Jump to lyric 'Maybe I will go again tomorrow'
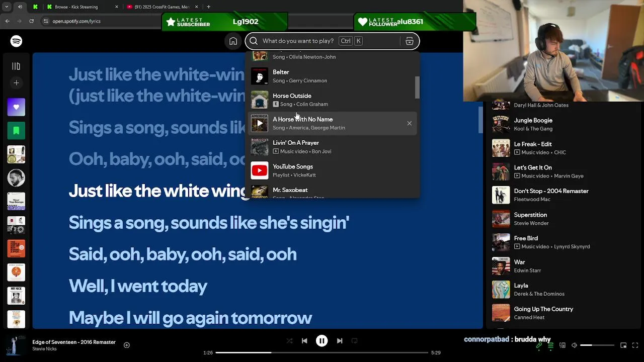 [x=190, y=318]
